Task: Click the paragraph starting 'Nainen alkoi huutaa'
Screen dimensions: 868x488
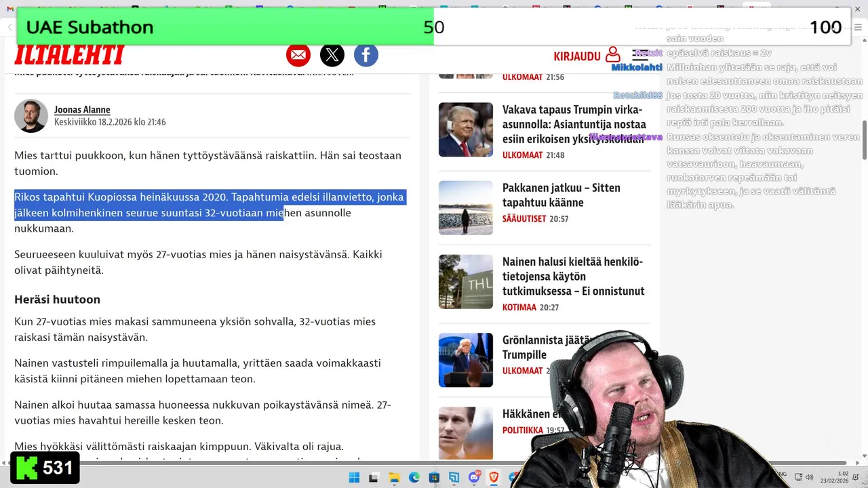Action: [x=203, y=413]
